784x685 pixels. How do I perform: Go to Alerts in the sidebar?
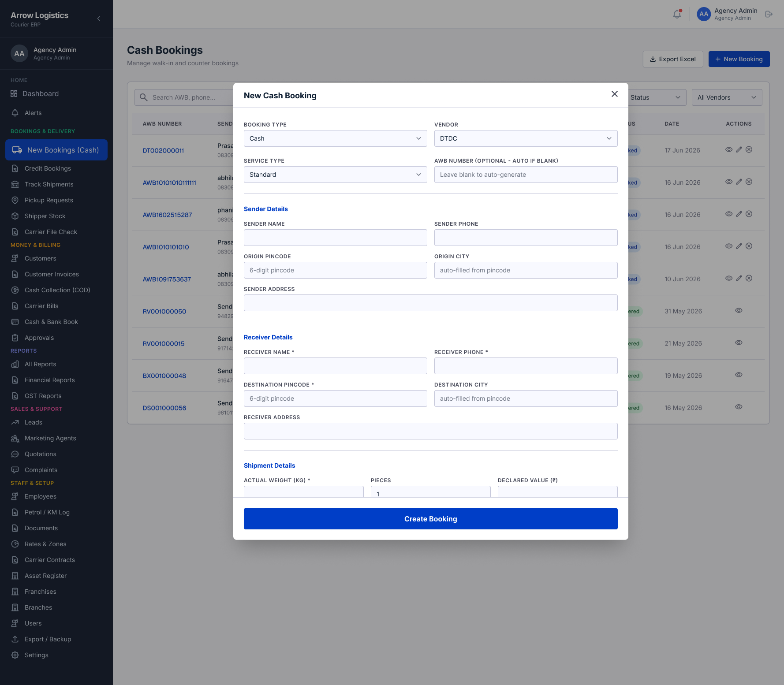(x=56, y=113)
